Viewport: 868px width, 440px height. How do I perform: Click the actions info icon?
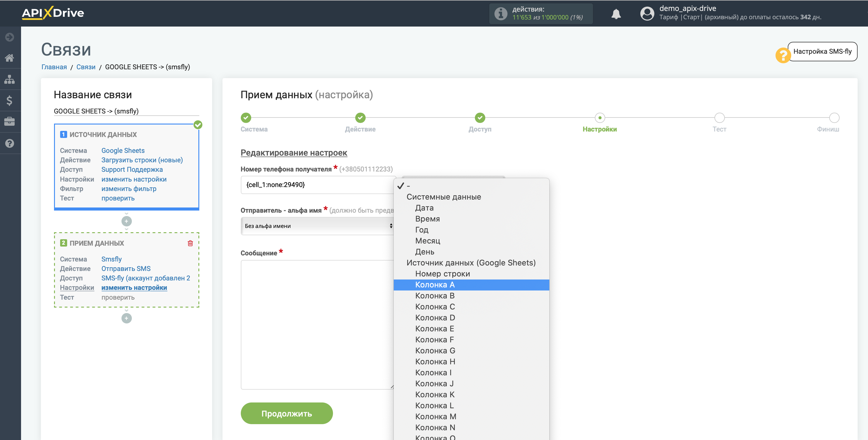501,13
